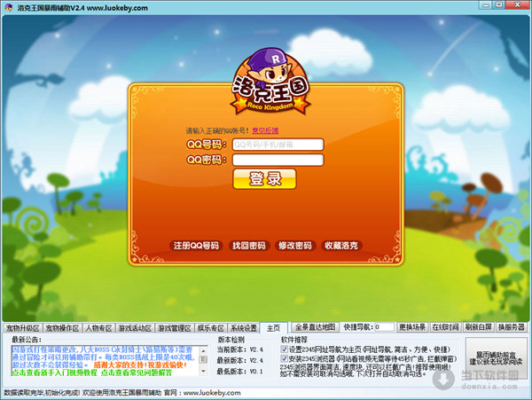This screenshot has width=532, height=400.
Task: Click 找回密码 button
Action: point(248,246)
